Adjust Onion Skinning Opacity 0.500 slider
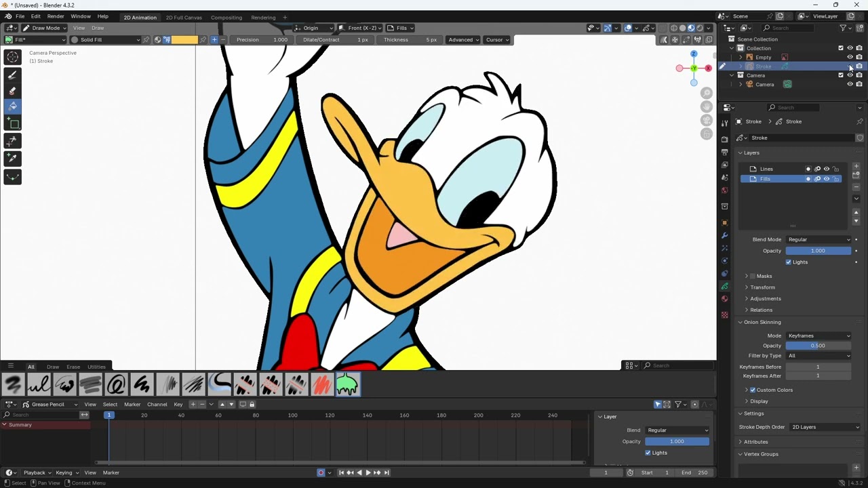The image size is (868, 488). [x=818, y=346]
